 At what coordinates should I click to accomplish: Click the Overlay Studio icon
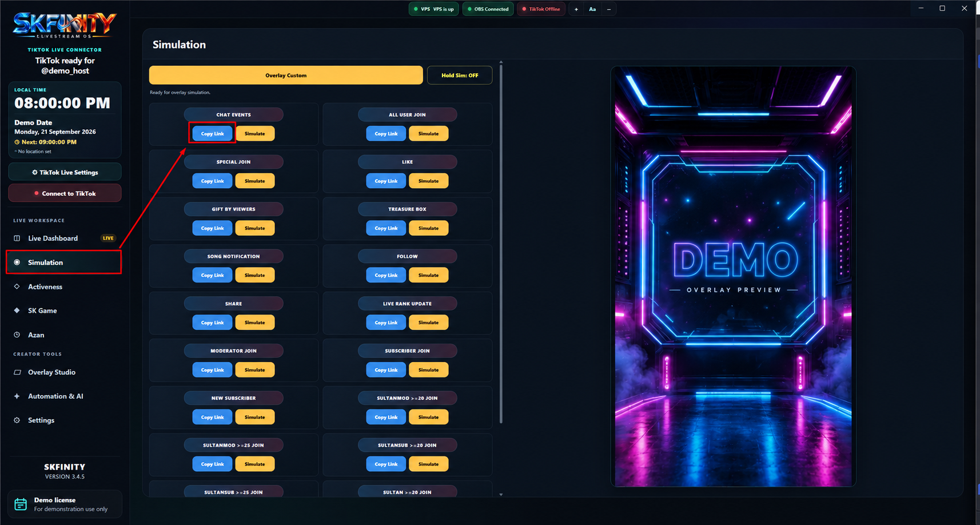pyautogui.click(x=17, y=372)
